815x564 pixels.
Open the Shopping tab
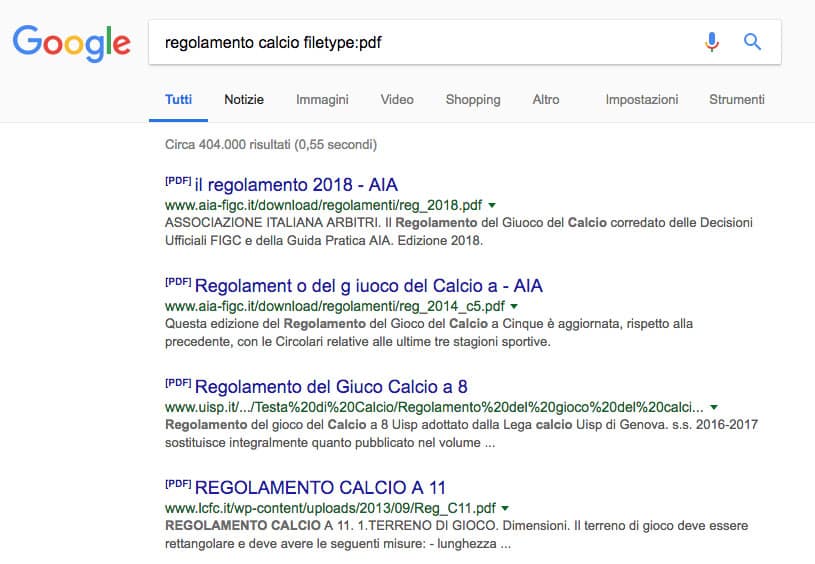tap(473, 99)
